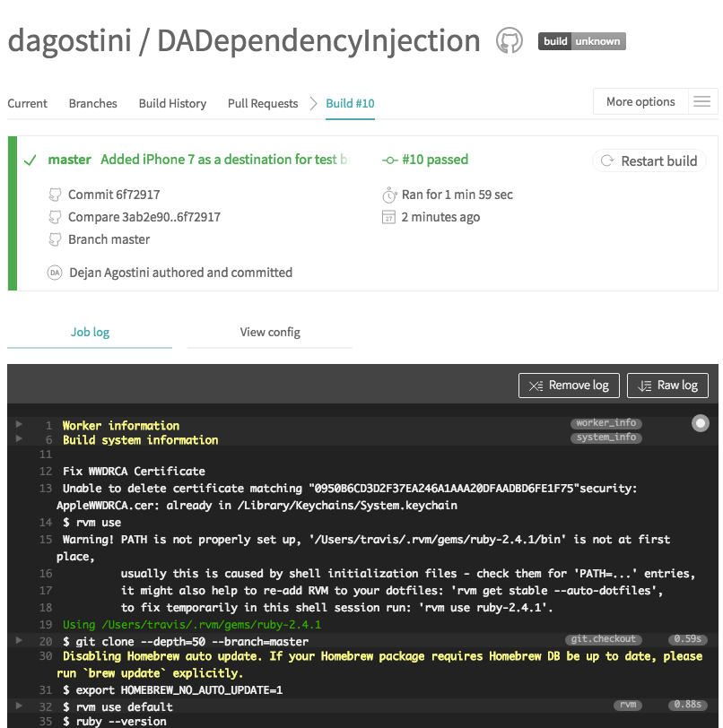Screen dimensions: 723x728
Task: Click the DA author avatar
Action: tap(55, 273)
